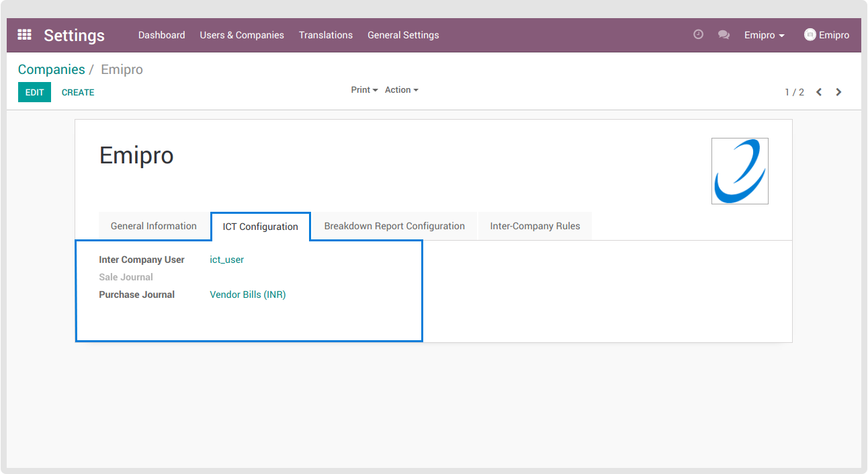Open the Action dropdown
868x474 pixels.
(x=401, y=90)
